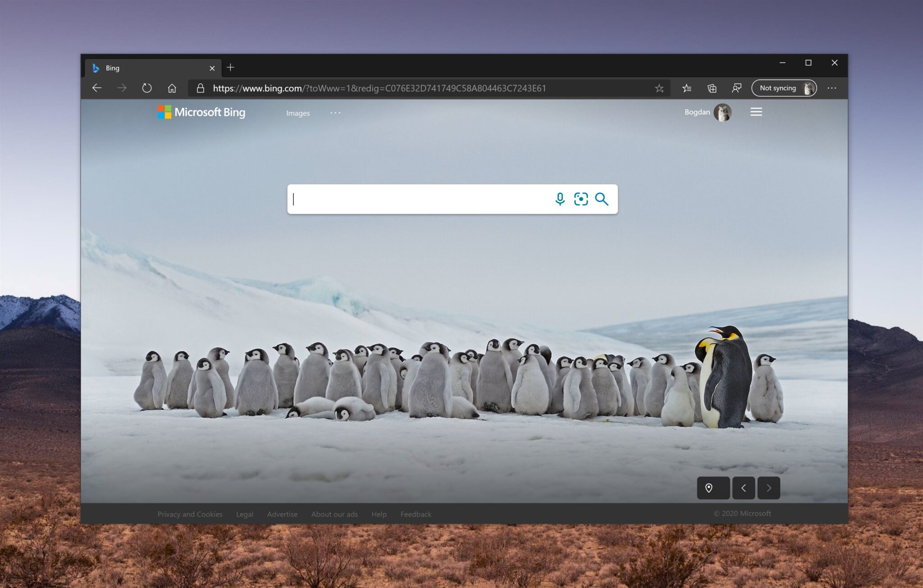Click the Bing hamburger menu icon
This screenshot has width=923, height=588.
pyautogui.click(x=755, y=112)
